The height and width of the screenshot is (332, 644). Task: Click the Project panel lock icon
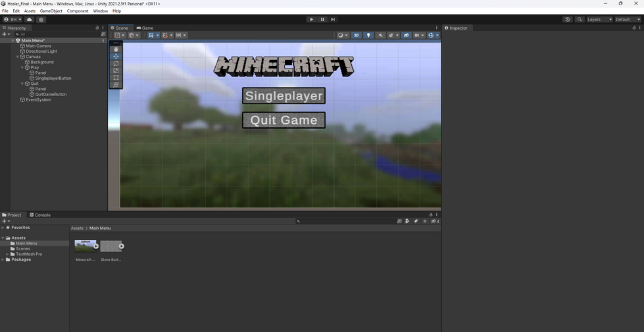pyautogui.click(x=431, y=214)
